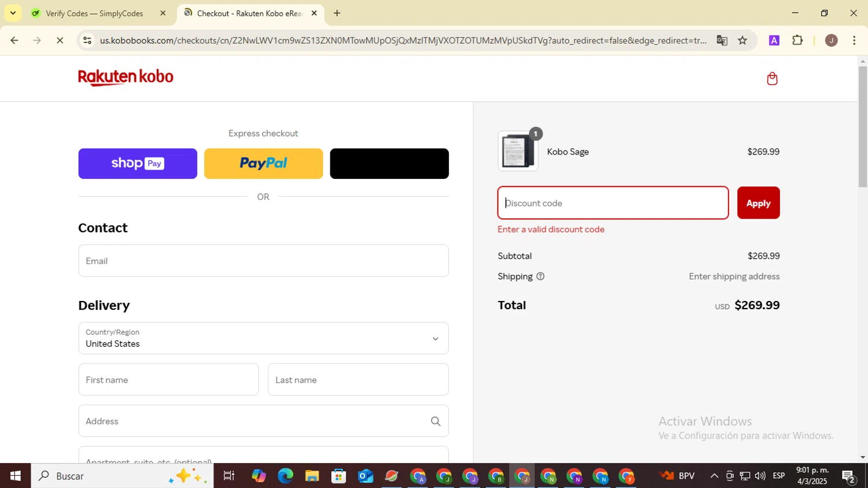Open Microsoft Store from taskbar

[339, 476]
